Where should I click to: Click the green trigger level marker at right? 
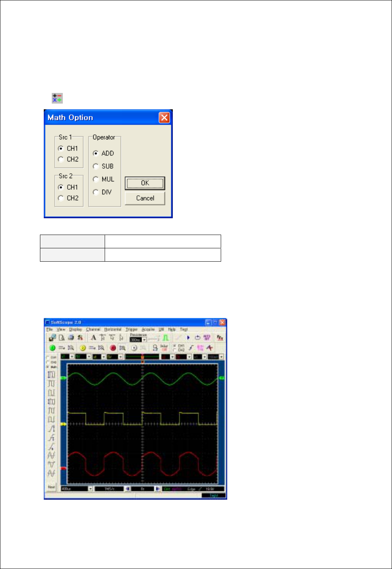pyautogui.click(x=221, y=378)
